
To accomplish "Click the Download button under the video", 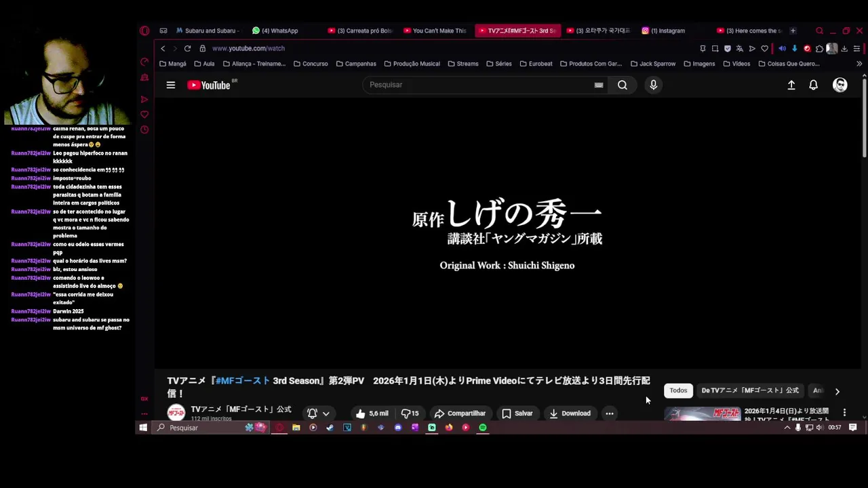I will (x=570, y=413).
